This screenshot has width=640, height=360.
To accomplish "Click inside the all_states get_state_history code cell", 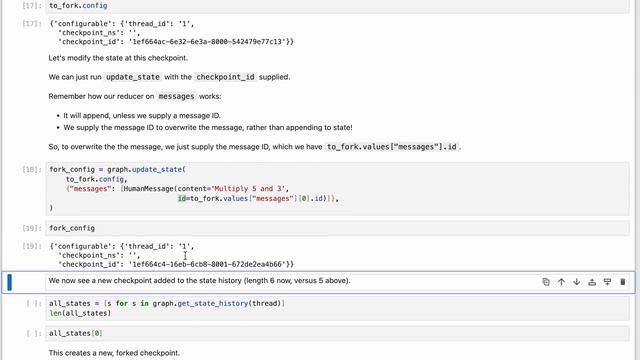I will coord(337,308).
